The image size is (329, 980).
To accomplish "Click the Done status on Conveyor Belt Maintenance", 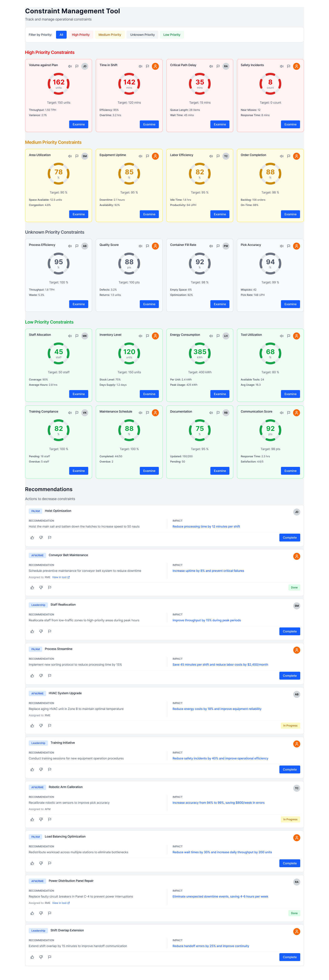I will point(294,587).
